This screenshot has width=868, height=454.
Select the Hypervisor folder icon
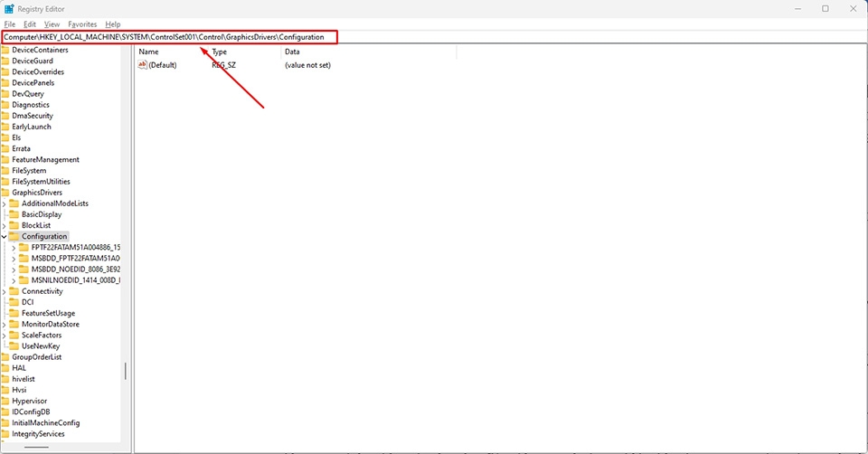5,401
